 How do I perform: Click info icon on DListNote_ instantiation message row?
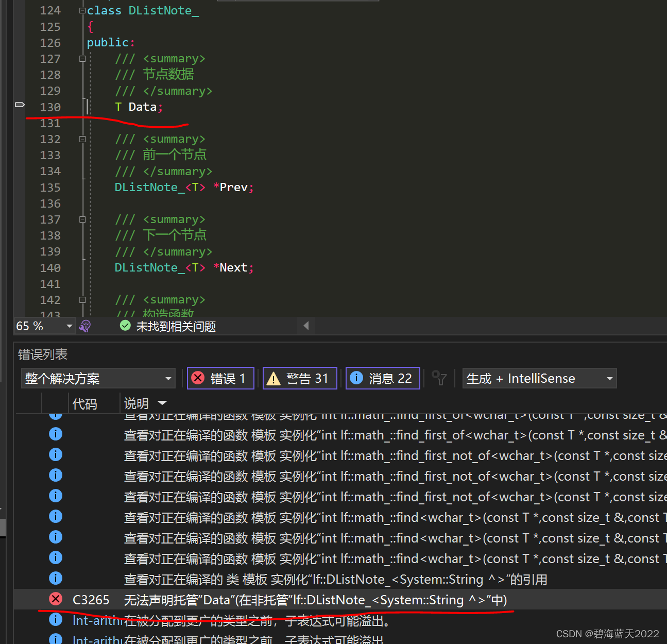point(55,578)
